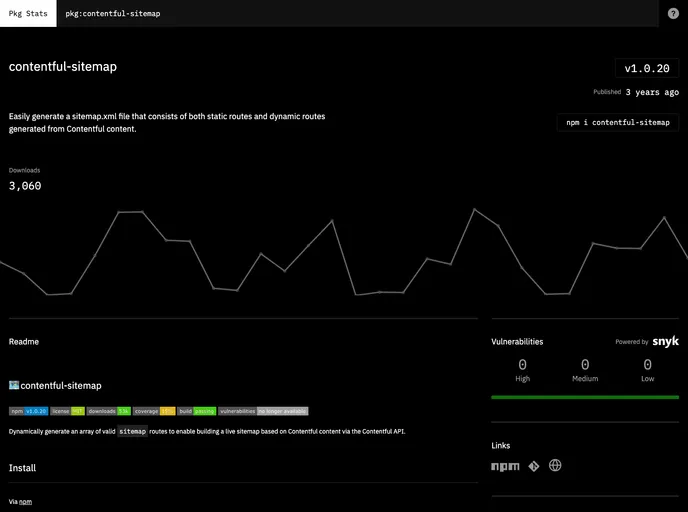This screenshot has height=512, width=688.
Task: Click the Powered by text
Action: point(631,342)
